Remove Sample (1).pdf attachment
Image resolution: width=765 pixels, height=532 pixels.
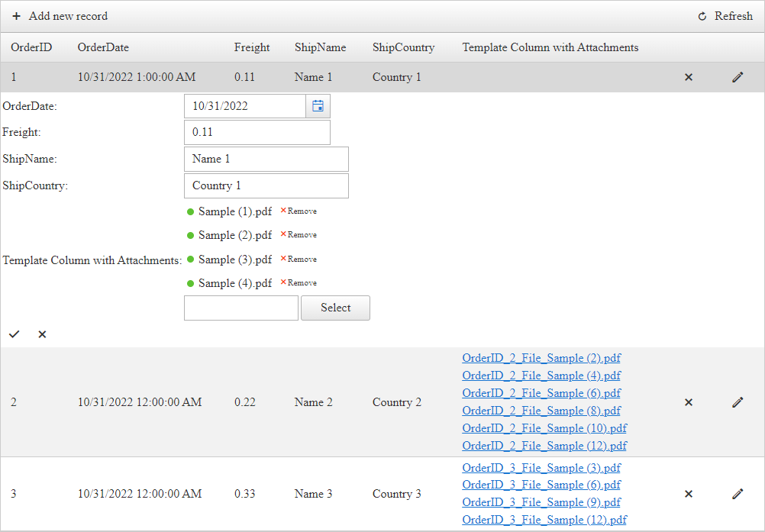[x=299, y=211]
